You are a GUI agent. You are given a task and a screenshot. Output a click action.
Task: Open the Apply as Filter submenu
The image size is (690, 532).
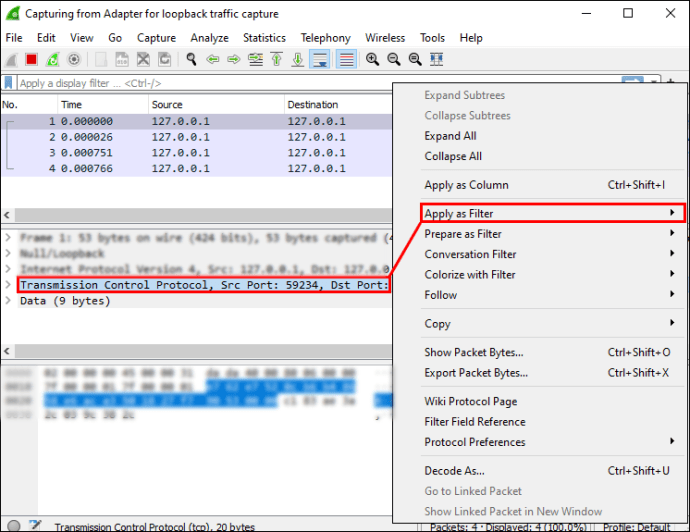(x=553, y=213)
